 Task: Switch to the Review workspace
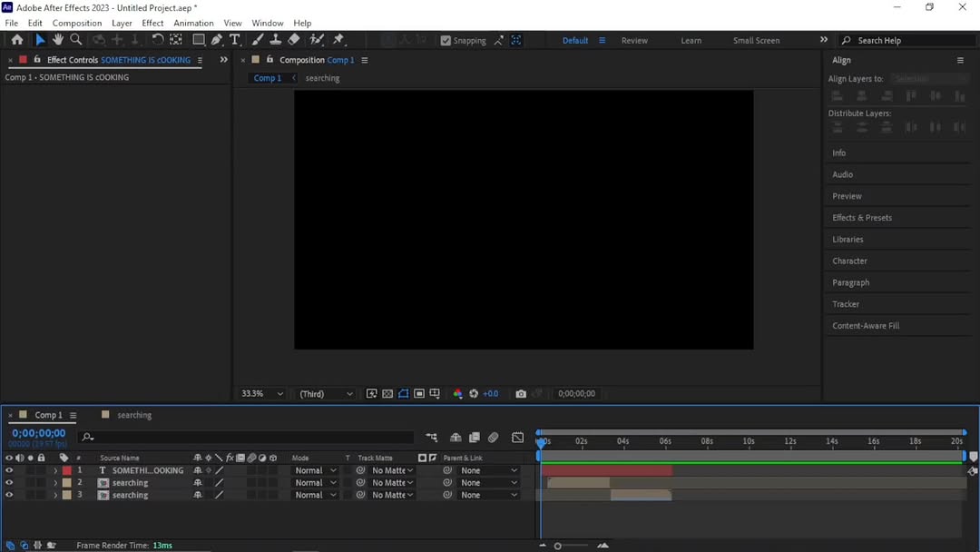pyautogui.click(x=634, y=41)
